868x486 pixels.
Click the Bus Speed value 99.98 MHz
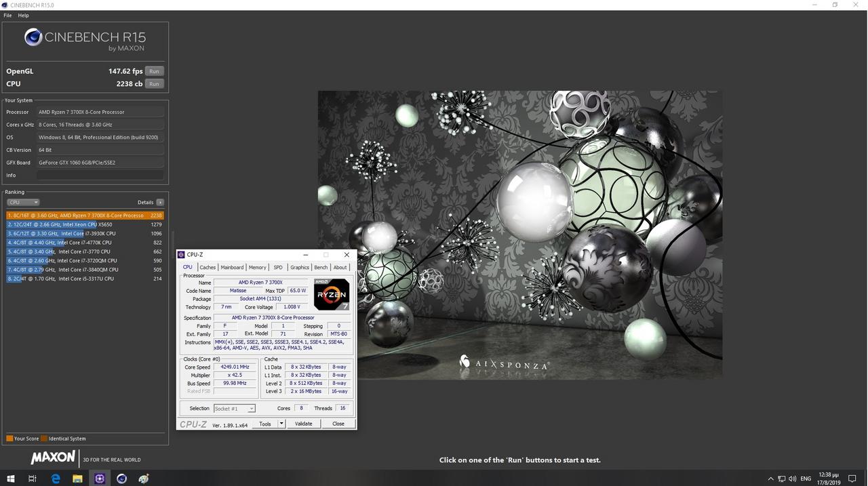click(236, 383)
